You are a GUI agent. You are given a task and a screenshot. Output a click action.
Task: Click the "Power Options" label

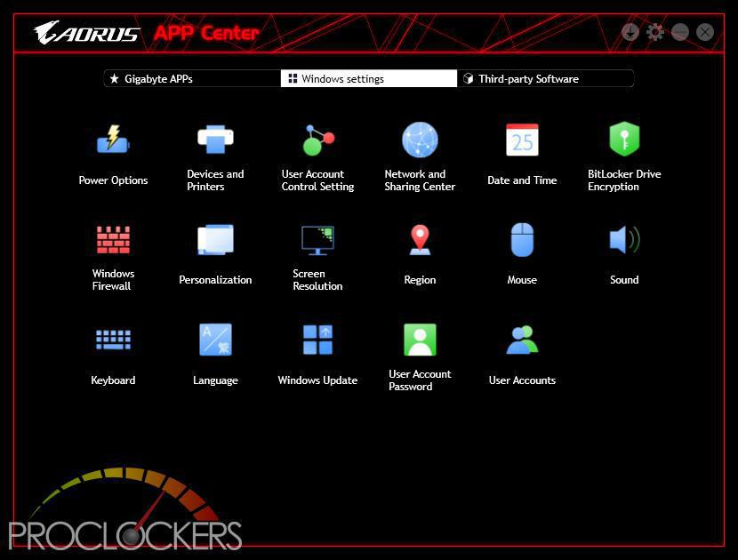pyautogui.click(x=113, y=180)
